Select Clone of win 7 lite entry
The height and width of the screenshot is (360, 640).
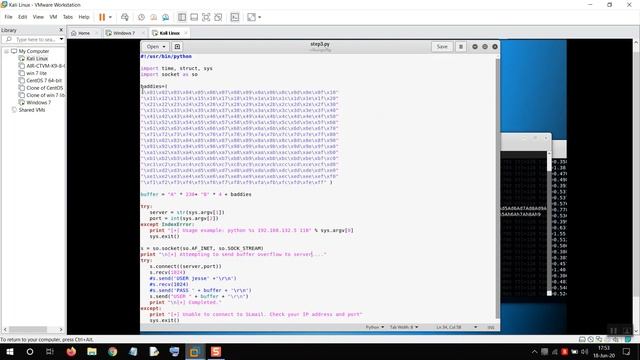click(45, 95)
